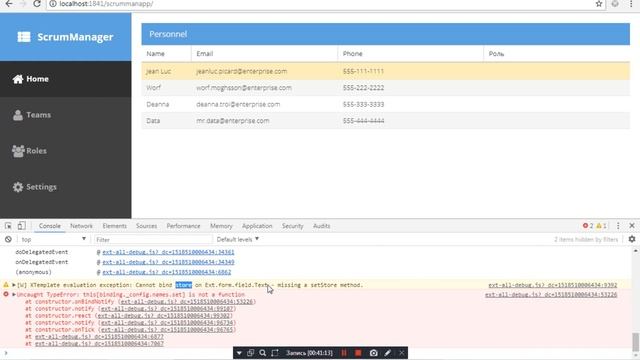The height and width of the screenshot is (360, 640).
Task: Sort by the Name column header
Action: click(166, 54)
